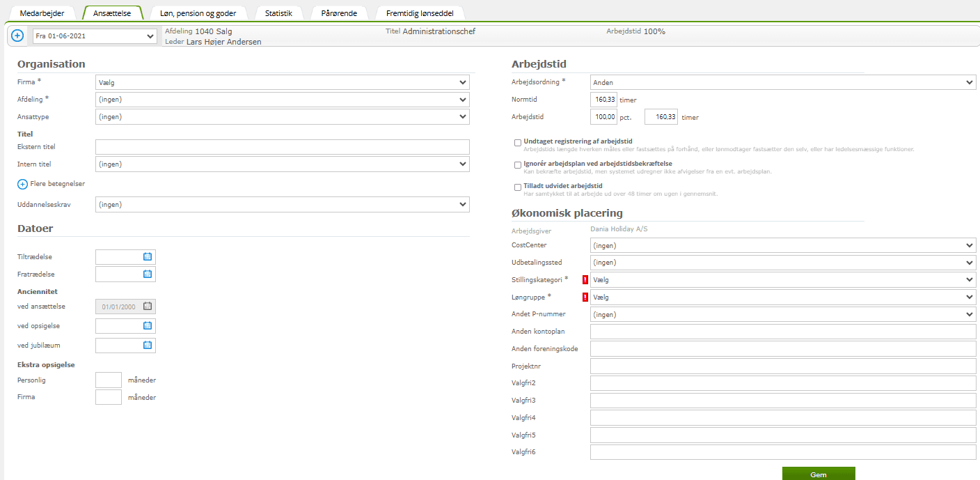Open the Tiltrædelse calendar picker
This screenshot has width=980, height=480.
click(148, 256)
